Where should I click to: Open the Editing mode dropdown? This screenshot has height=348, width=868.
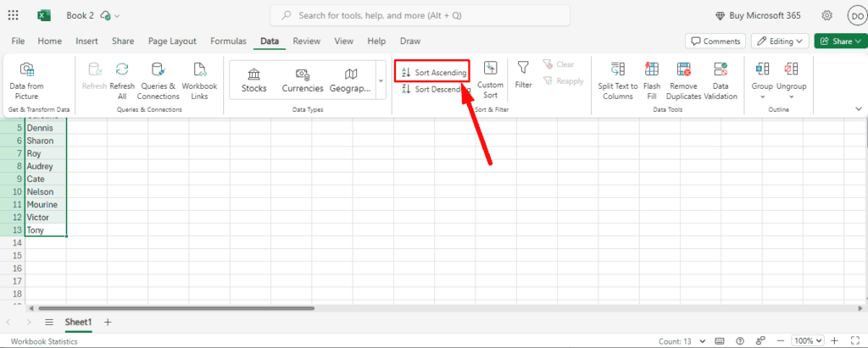(x=780, y=41)
